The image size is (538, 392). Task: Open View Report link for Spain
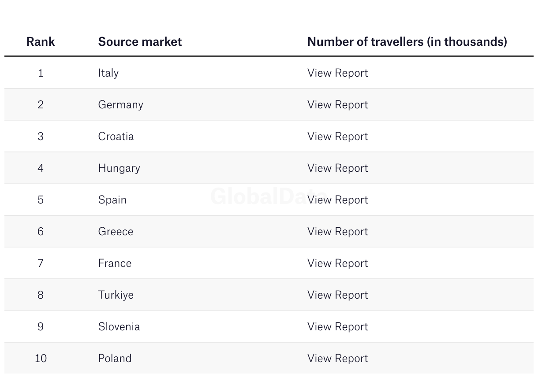pos(337,200)
